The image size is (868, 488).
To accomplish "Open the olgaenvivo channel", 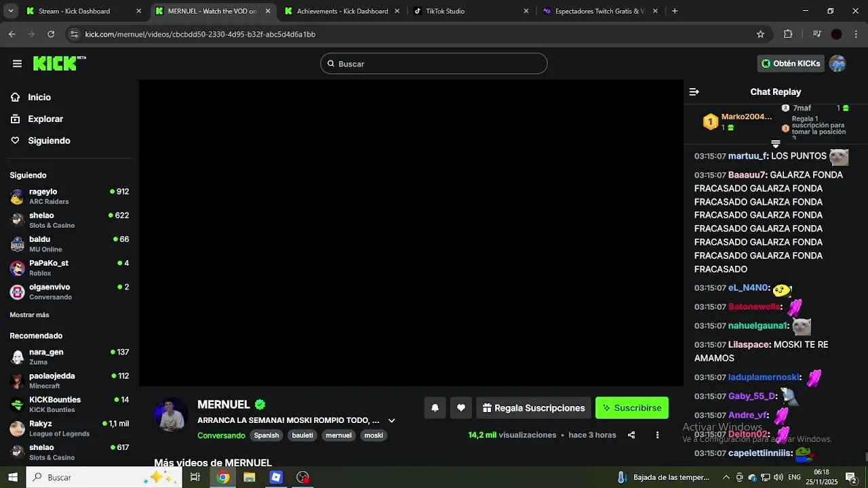I will [x=69, y=291].
